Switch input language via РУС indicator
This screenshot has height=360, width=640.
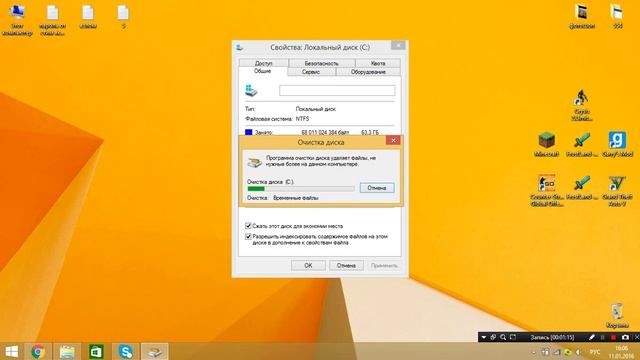tap(595, 352)
